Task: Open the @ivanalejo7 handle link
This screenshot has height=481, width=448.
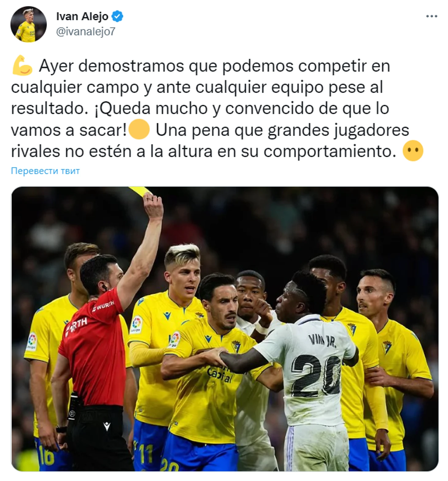Action: pyautogui.click(x=86, y=32)
